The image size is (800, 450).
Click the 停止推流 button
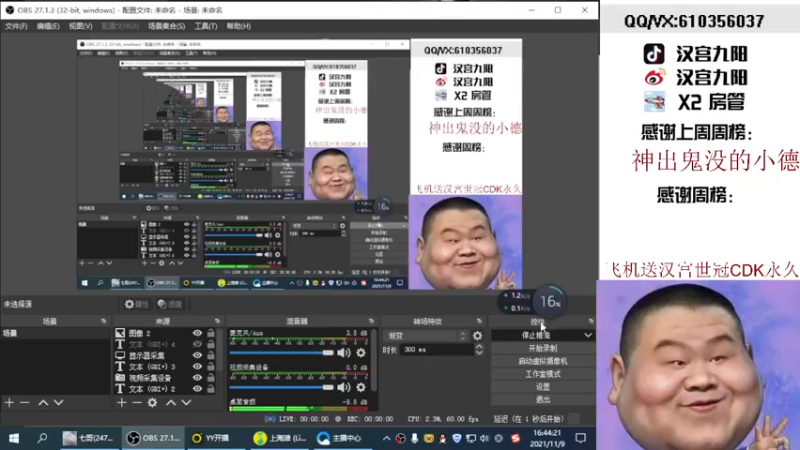pyautogui.click(x=536, y=335)
